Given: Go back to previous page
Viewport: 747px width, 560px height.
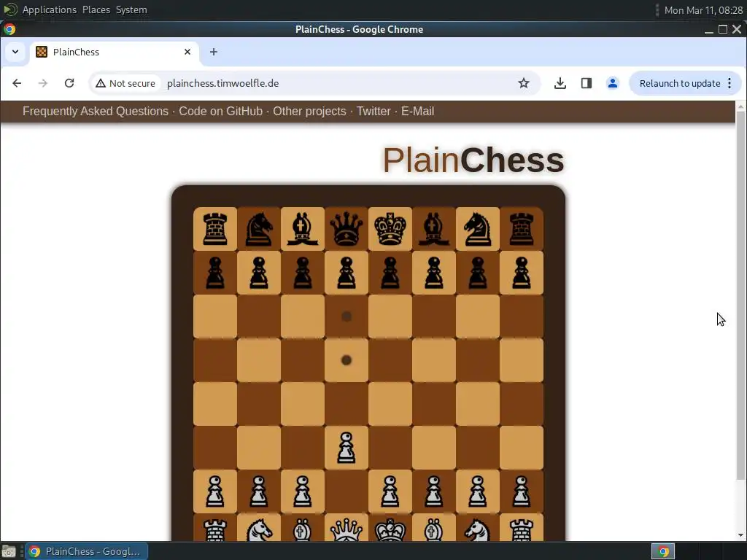Looking at the screenshot, I should 18,83.
